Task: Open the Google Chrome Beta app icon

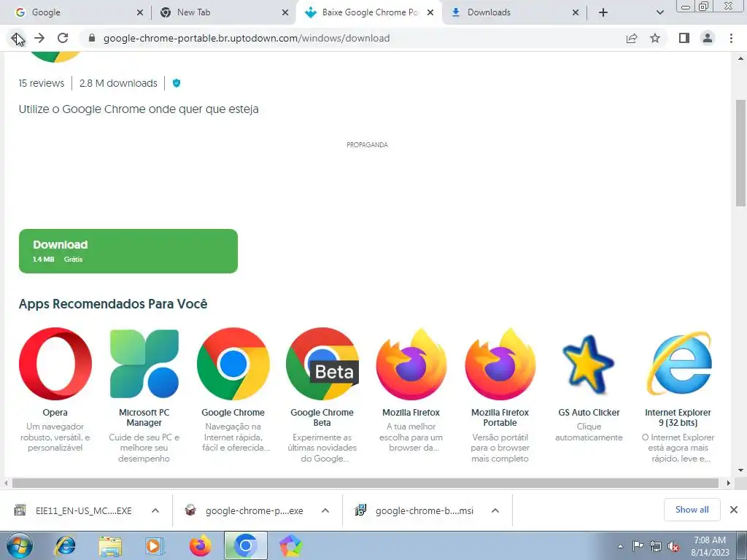Action: click(x=322, y=364)
